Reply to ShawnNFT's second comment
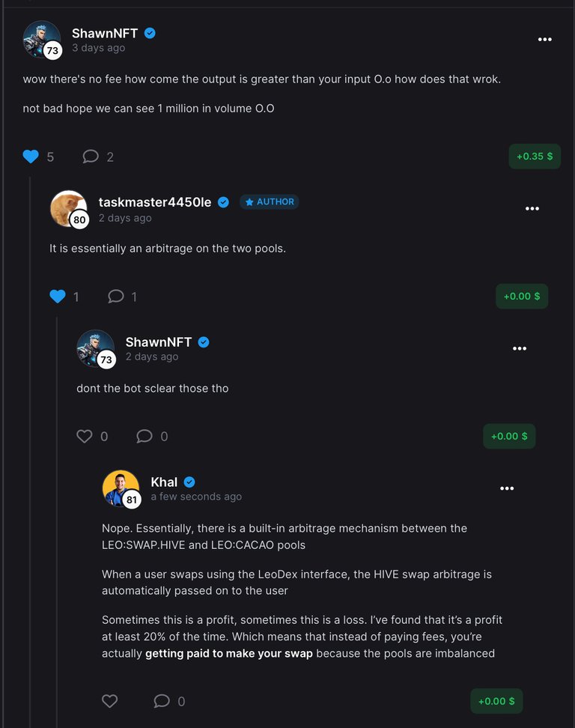Viewport: 575px width, 728px height. point(144,436)
